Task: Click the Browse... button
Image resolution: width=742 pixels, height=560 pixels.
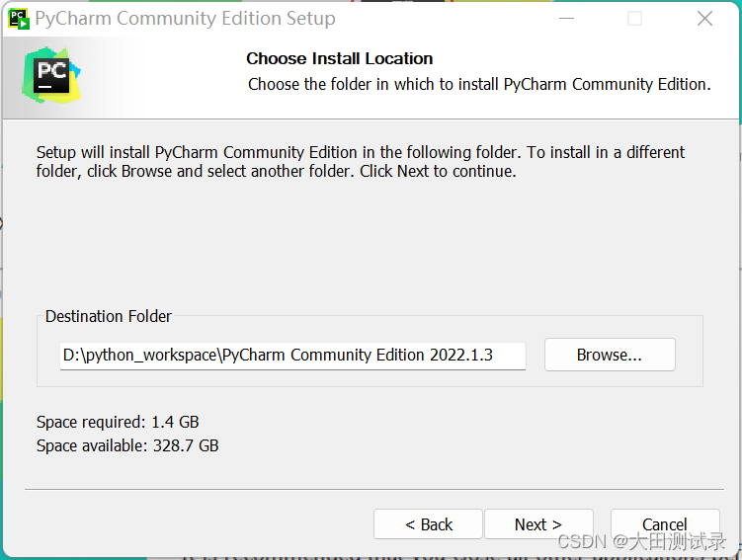Action: 610,355
